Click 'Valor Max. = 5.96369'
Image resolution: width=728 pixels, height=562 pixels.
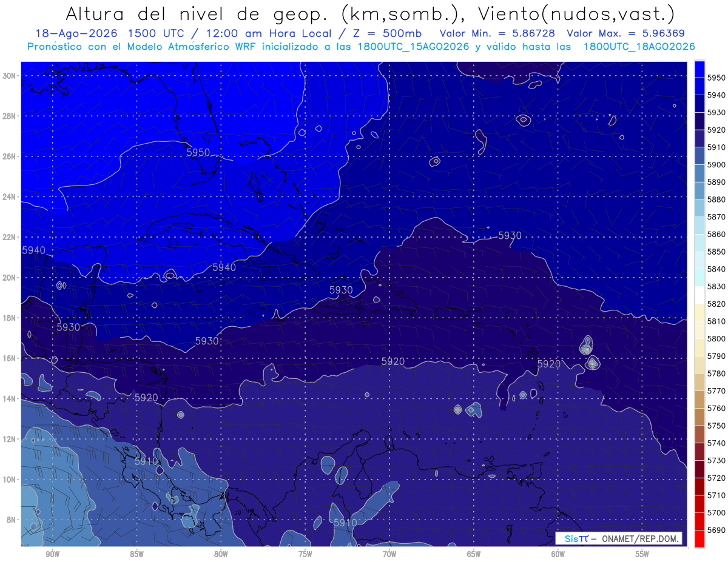coord(626,34)
